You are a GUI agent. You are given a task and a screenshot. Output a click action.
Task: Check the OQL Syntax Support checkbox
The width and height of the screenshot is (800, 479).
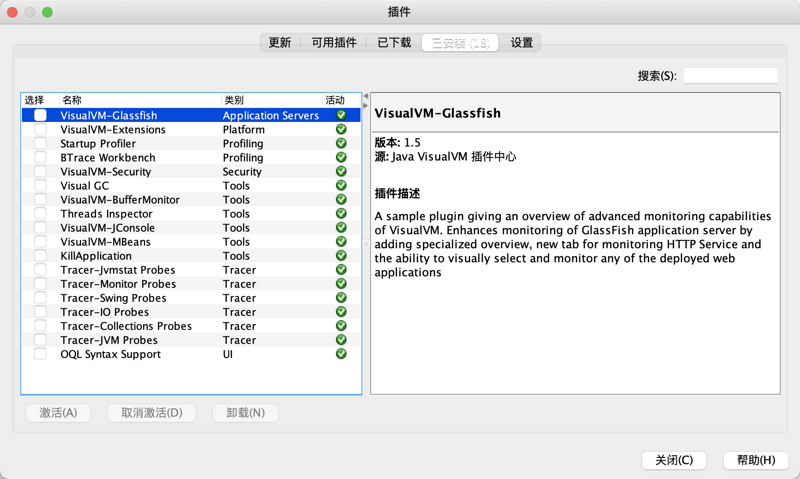40,354
